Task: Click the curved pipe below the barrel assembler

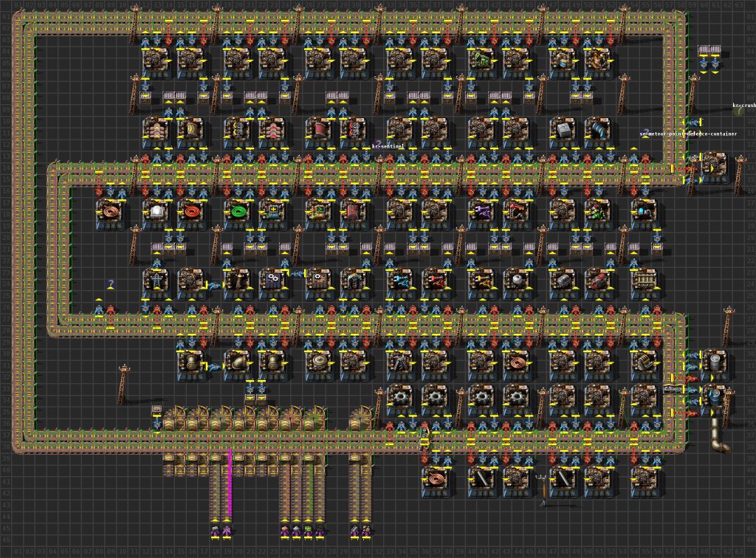Action: tap(720, 435)
